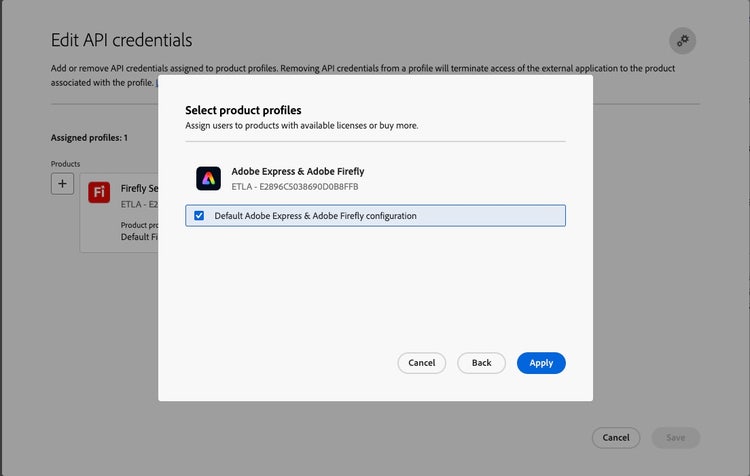
Task: Click the Edit API credentials heading
Action: pos(121,40)
